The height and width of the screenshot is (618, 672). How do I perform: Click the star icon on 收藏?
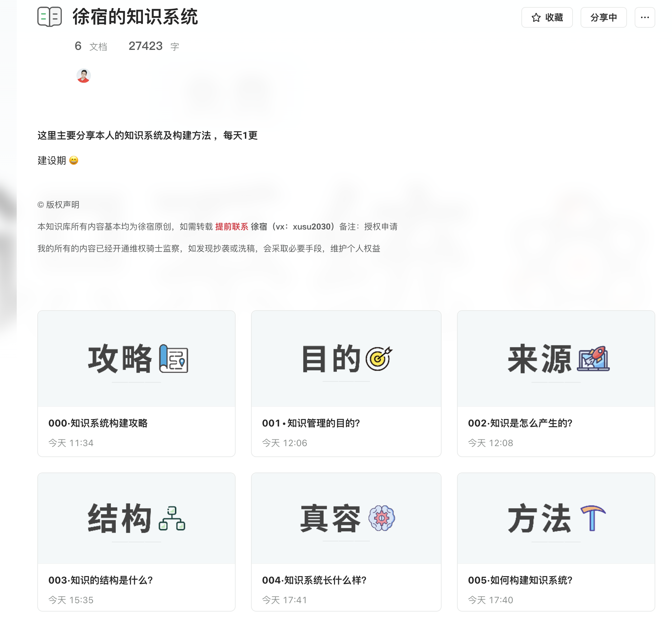536,17
